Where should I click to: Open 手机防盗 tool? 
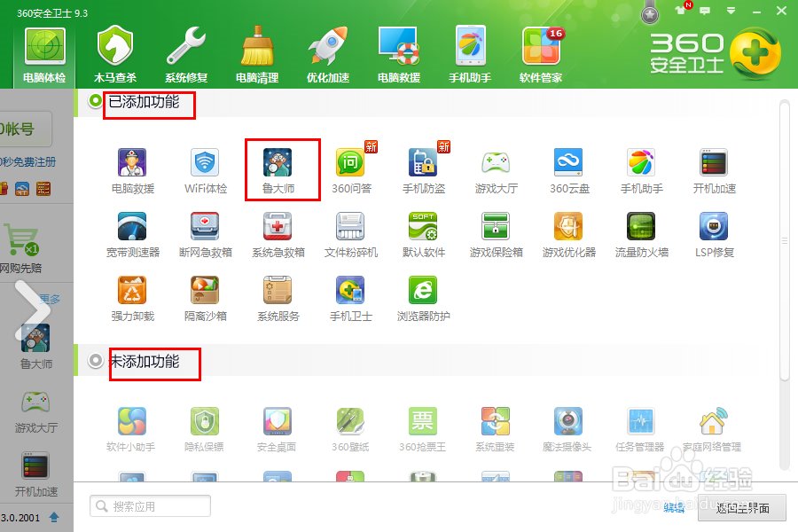click(424, 171)
